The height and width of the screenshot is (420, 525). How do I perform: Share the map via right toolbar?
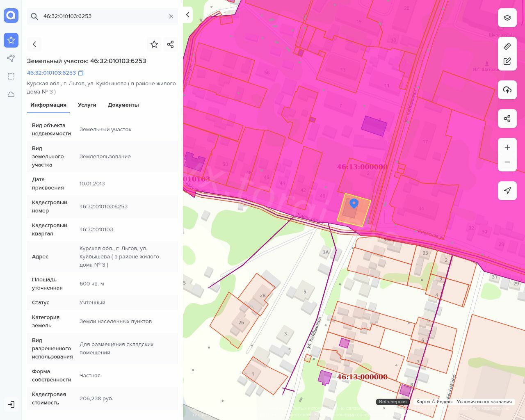pos(507,119)
